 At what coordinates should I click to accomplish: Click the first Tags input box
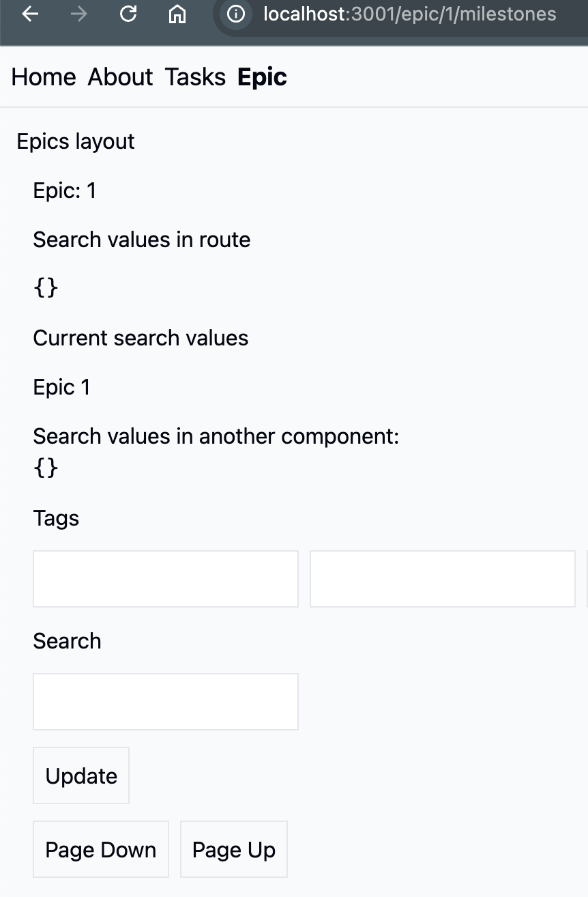pyautogui.click(x=166, y=579)
